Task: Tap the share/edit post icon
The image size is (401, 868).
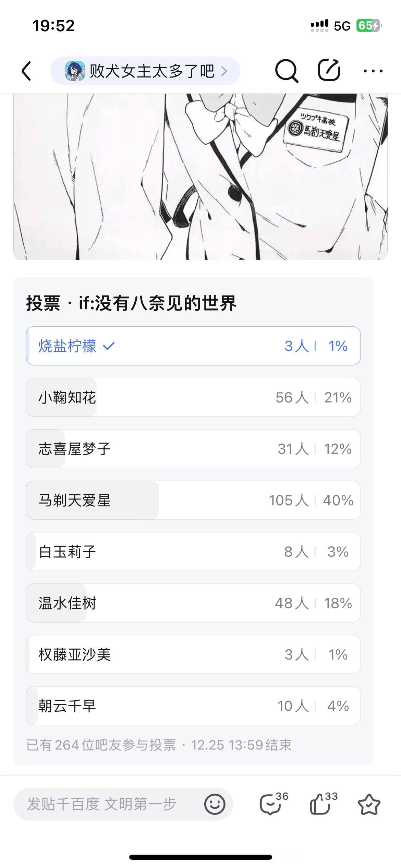Action: pyautogui.click(x=329, y=70)
